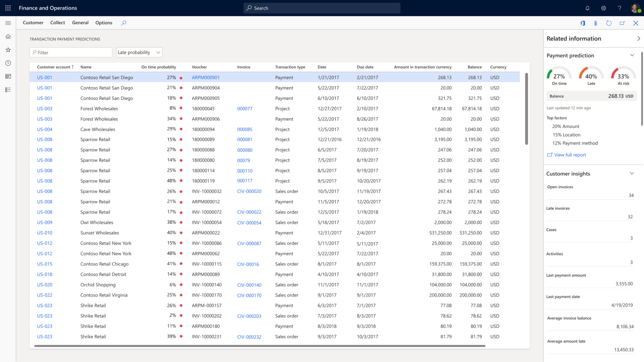Click the 15% Location top factor
The image size is (644, 362).
pos(566,135)
